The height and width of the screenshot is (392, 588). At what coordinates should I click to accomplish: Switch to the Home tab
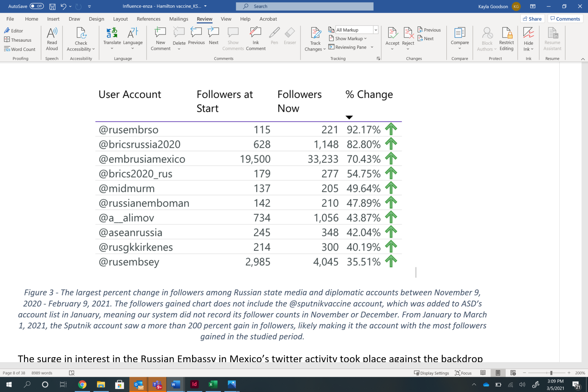click(x=32, y=19)
